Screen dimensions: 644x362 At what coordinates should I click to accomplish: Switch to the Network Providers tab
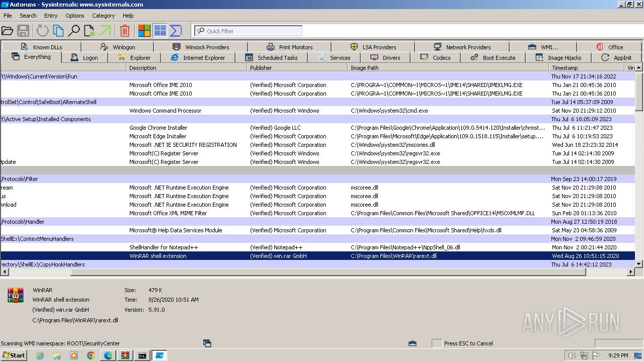[462, 47]
